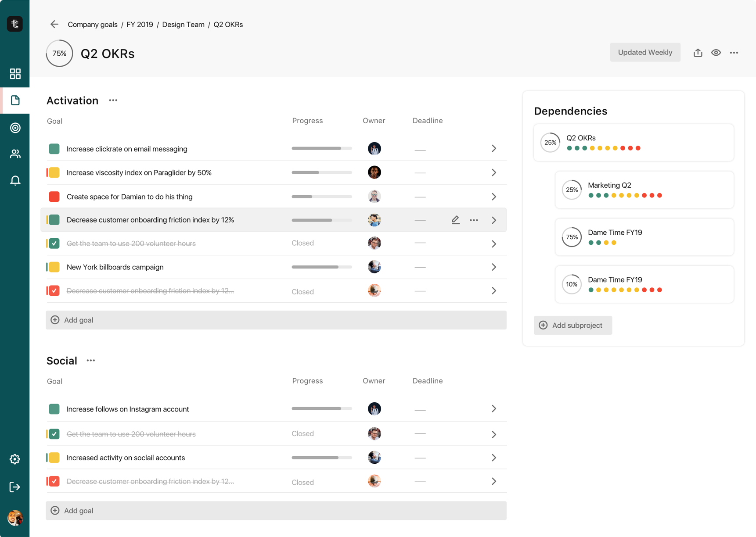Open the Activation section more-options menu
Image resolution: width=756 pixels, height=537 pixels.
(x=113, y=100)
